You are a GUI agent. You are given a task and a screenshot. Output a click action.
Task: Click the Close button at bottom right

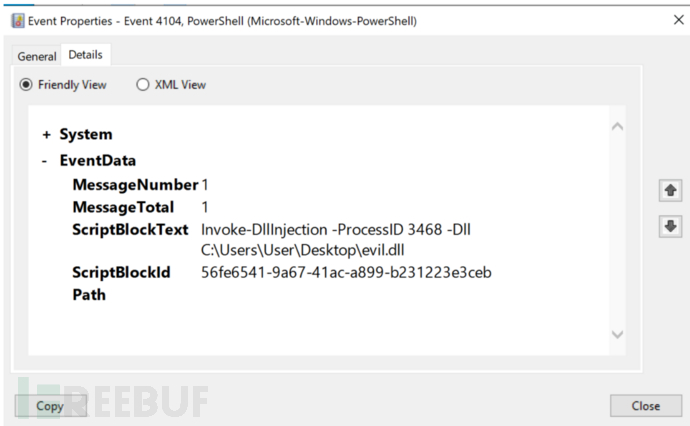pyautogui.click(x=645, y=405)
